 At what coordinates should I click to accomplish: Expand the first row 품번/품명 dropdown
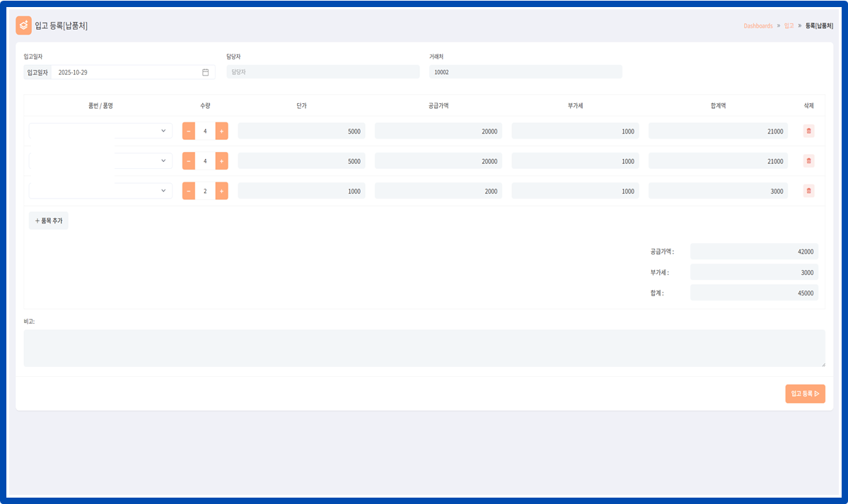[163, 131]
